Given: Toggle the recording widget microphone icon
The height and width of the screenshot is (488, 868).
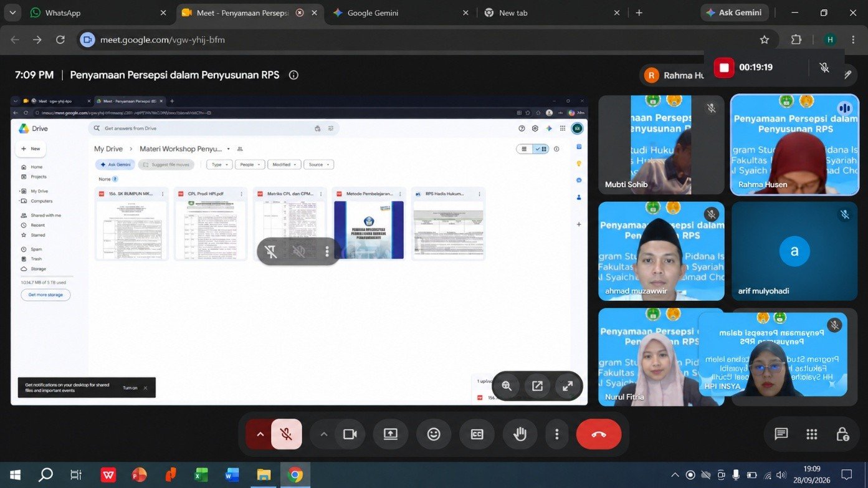Looking at the screenshot, I should 824,67.
